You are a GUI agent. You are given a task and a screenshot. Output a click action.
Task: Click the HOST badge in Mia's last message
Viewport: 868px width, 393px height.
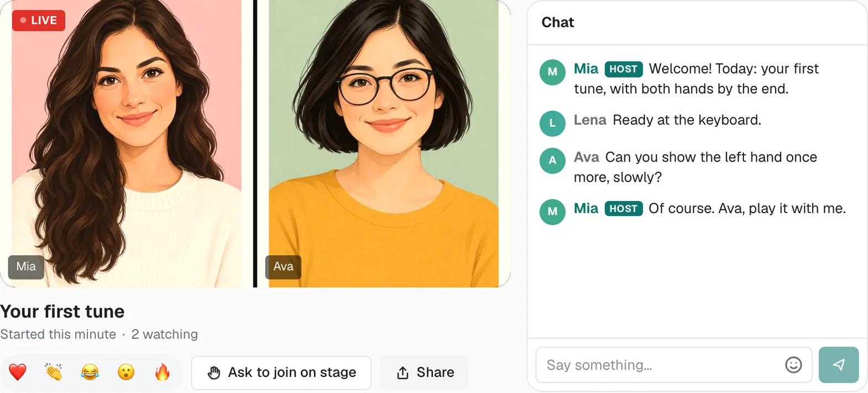623,209
